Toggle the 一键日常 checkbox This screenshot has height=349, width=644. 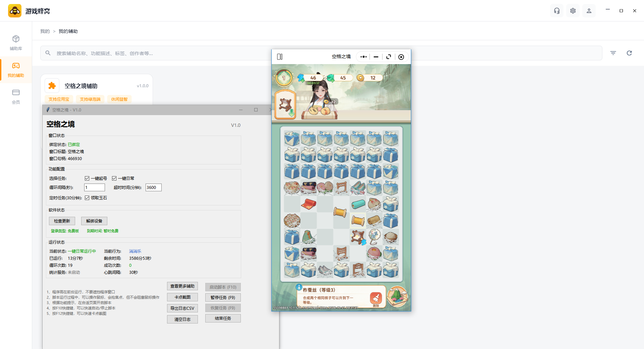point(114,179)
